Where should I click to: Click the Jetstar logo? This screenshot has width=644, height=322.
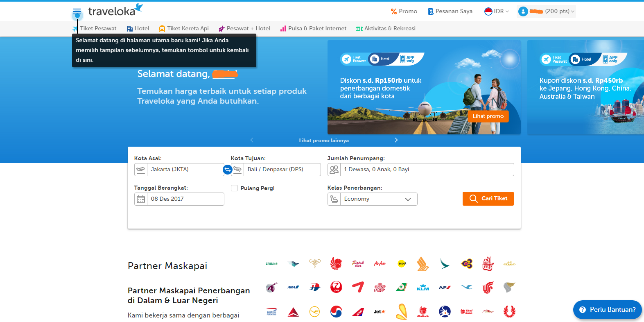pyautogui.click(x=380, y=312)
